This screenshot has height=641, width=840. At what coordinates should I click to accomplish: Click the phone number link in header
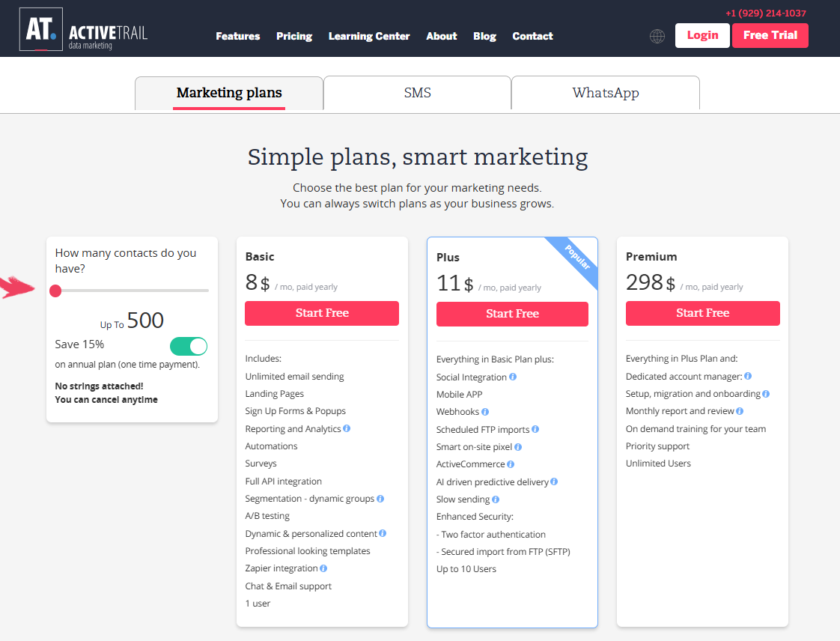point(766,13)
